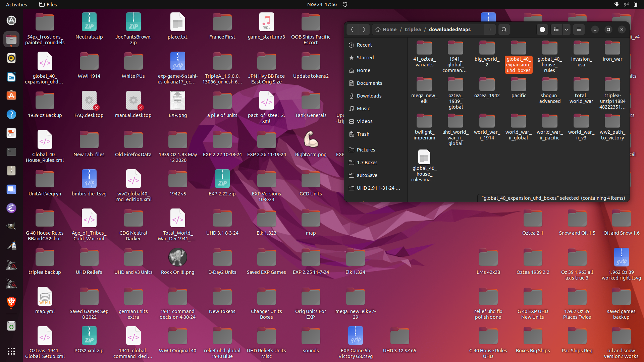Open Documents in the sidebar
The width and height of the screenshot is (644, 362).
click(376, 83)
